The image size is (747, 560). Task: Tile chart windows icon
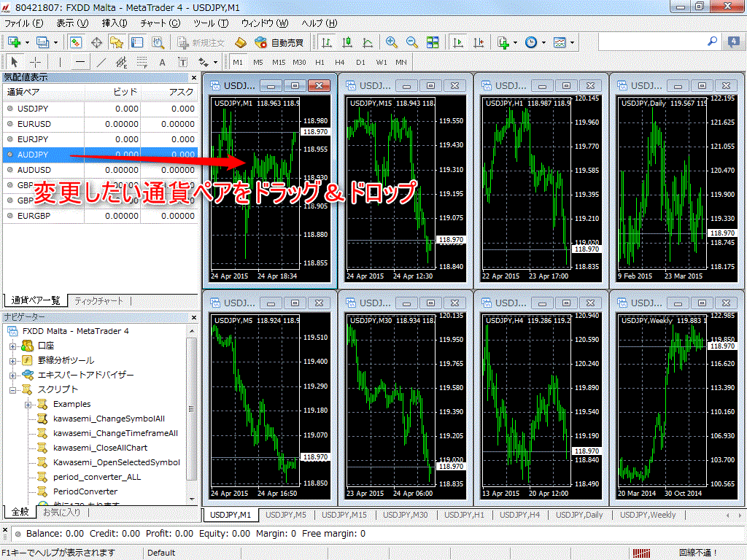pos(433,42)
